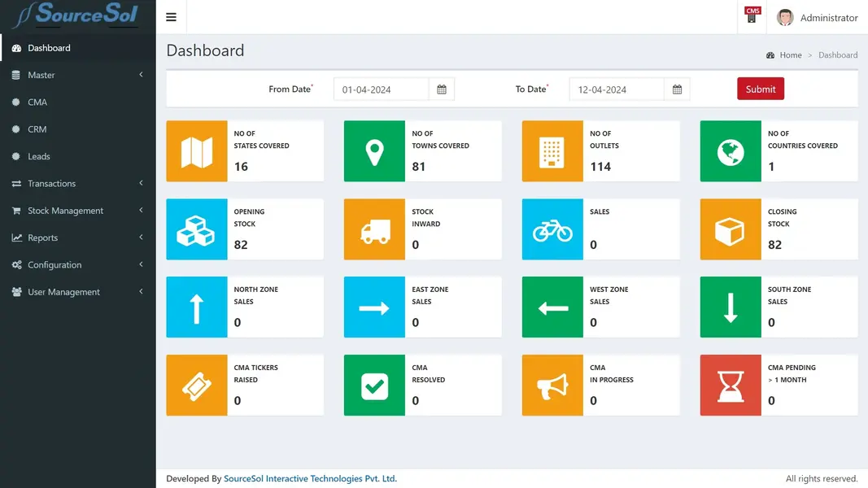Viewport: 868px width, 488px height.
Task: Open calendar picker for To Date
Action: [x=677, y=89]
